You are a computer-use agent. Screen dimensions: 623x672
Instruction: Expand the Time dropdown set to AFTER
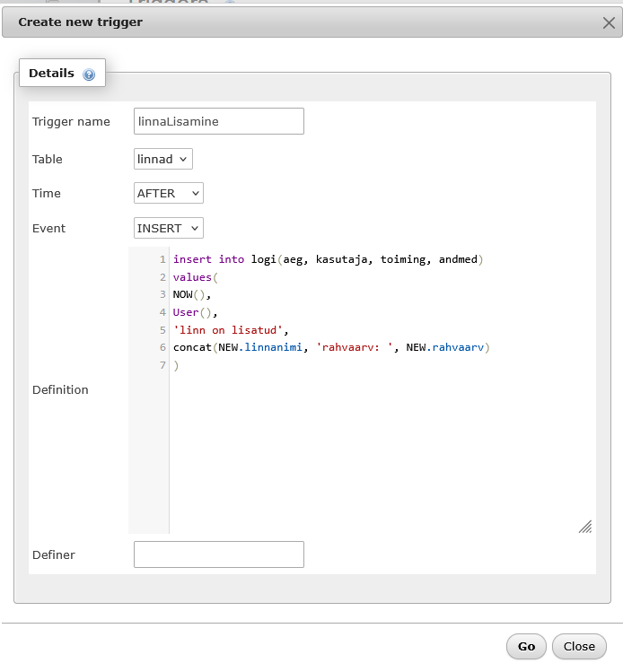[x=168, y=193]
